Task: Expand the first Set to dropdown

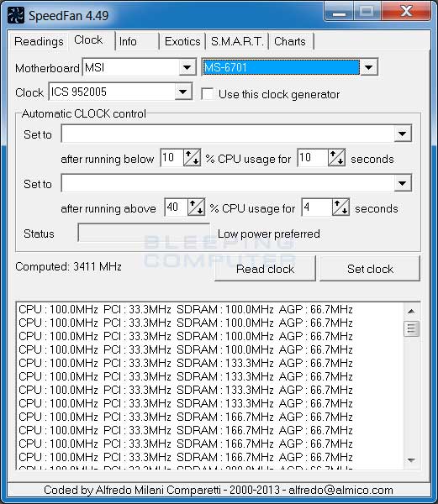Action: pos(403,134)
